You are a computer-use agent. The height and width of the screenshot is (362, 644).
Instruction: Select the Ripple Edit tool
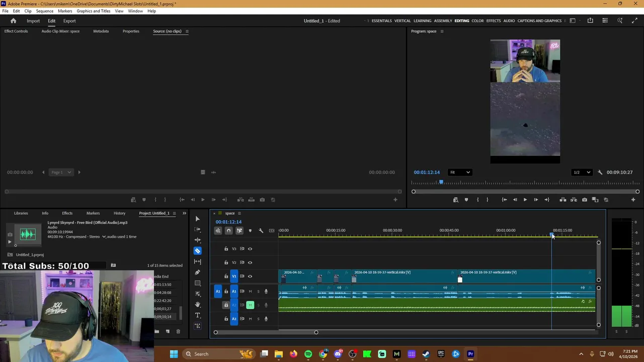[x=197, y=240]
